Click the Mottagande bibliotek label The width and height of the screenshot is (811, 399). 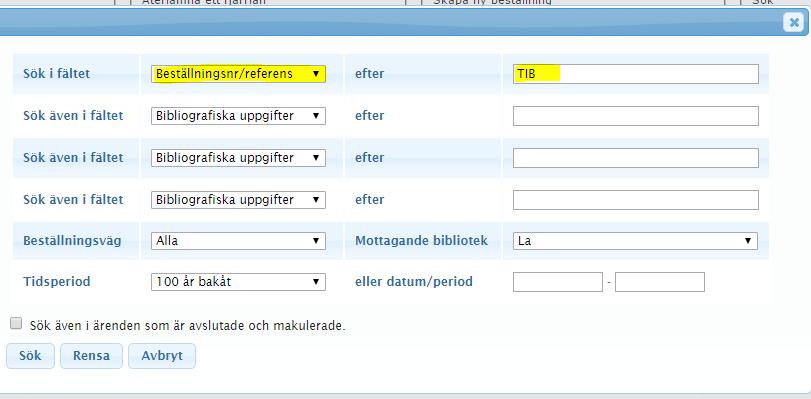pyautogui.click(x=422, y=241)
